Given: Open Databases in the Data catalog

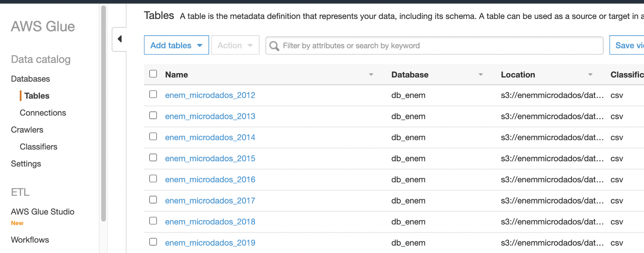Looking at the screenshot, I should point(31,79).
